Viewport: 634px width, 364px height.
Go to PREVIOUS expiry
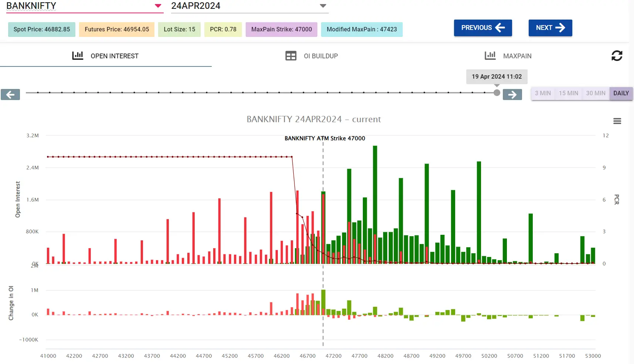[x=483, y=28]
